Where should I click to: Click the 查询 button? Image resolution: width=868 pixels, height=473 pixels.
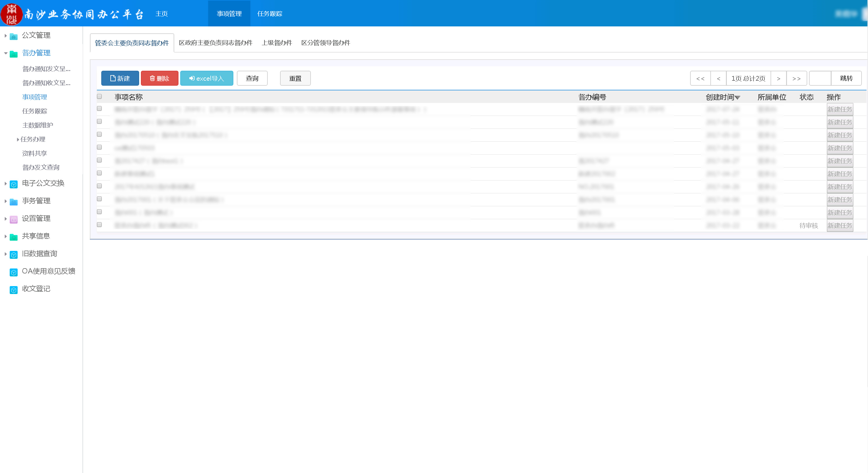coord(252,78)
